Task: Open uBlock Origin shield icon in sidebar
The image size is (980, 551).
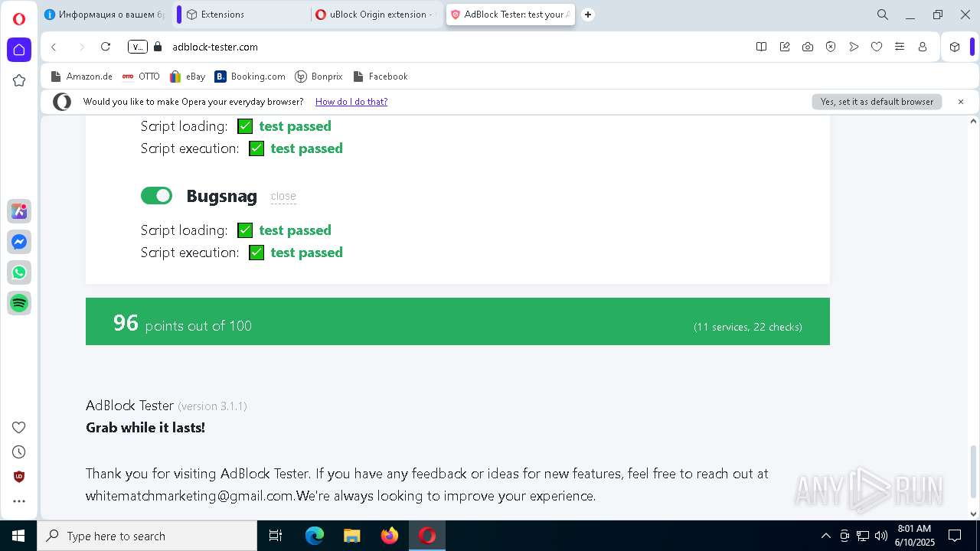Action: 19,476
